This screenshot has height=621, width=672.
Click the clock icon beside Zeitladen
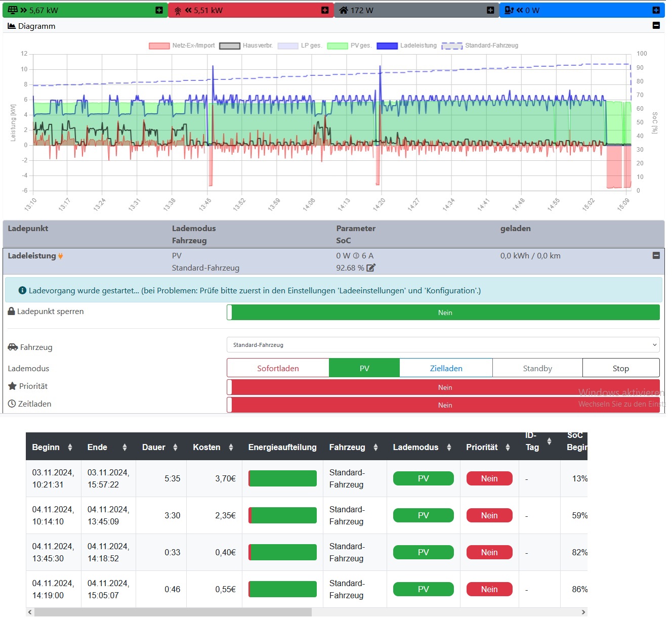click(x=12, y=404)
